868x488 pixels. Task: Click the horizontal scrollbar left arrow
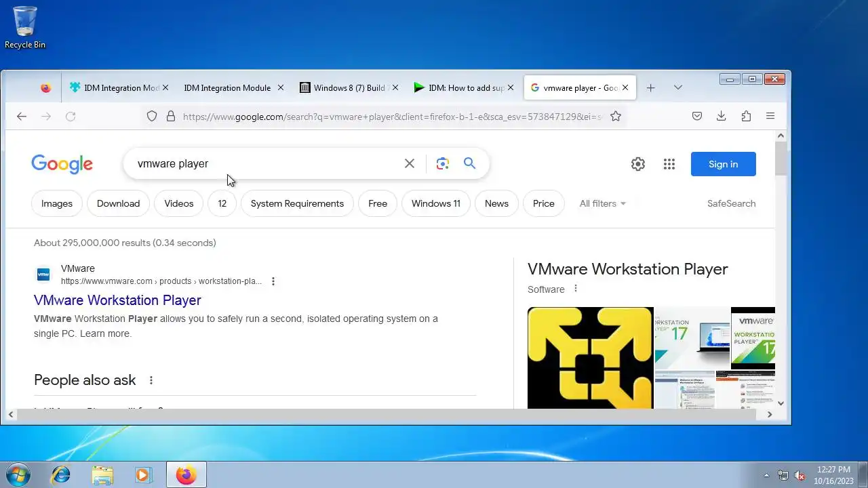tap(11, 414)
